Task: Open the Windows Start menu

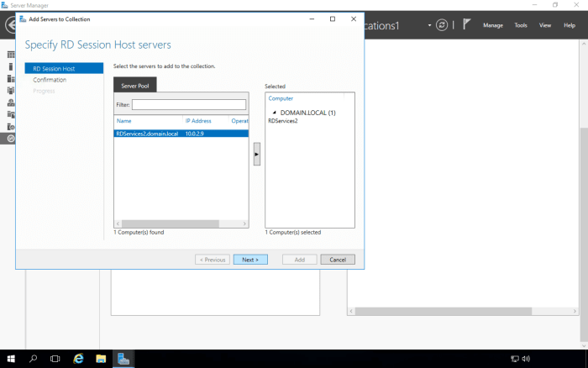Action: pyautogui.click(x=11, y=359)
